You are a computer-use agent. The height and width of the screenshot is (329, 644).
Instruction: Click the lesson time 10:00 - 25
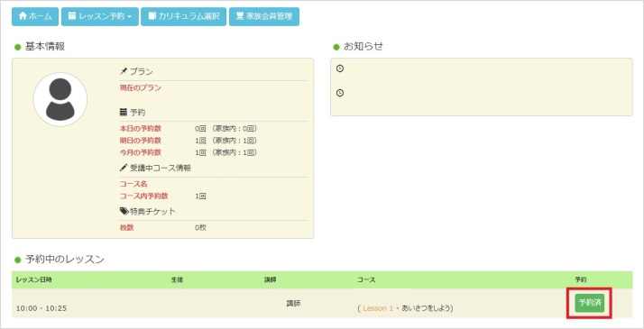pos(41,308)
